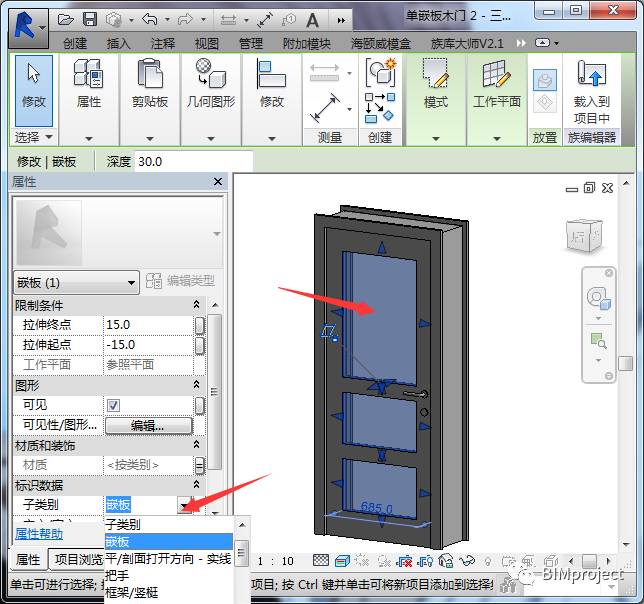Screen dimensions: 644x604
Task: Toggle the 可见 visible checkbox
Action: coord(113,406)
